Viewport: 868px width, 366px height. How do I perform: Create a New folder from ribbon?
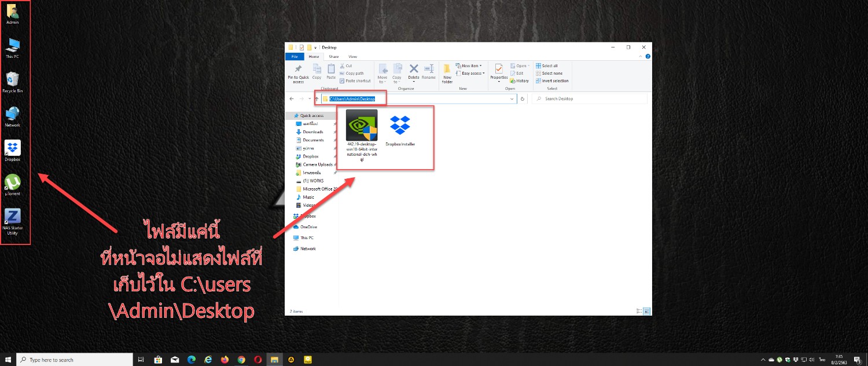click(x=447, y=74)
